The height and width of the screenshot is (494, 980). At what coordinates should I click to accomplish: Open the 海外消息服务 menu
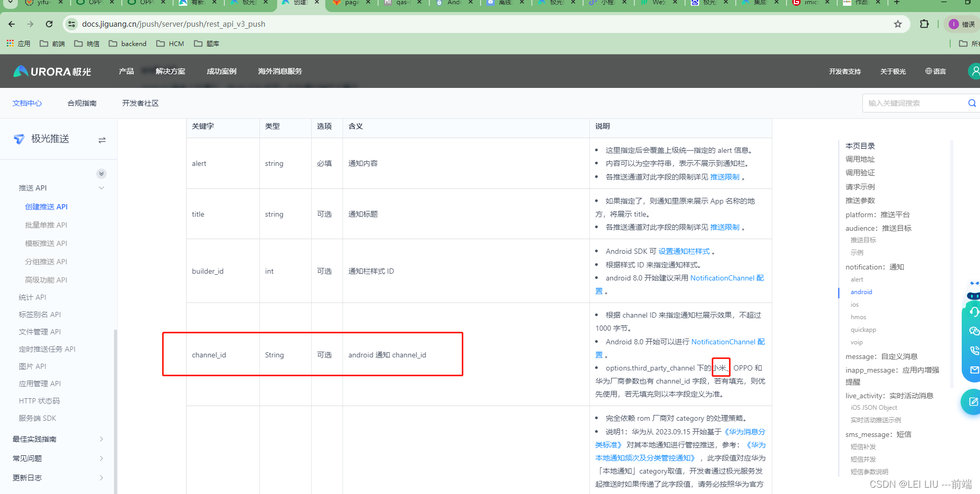point(280,71)
